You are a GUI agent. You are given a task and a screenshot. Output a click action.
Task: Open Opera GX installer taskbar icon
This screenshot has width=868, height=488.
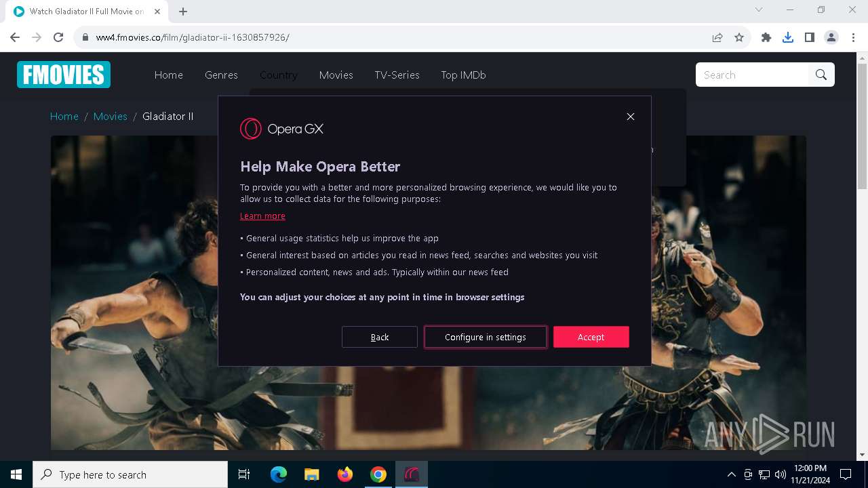[412, 474]
